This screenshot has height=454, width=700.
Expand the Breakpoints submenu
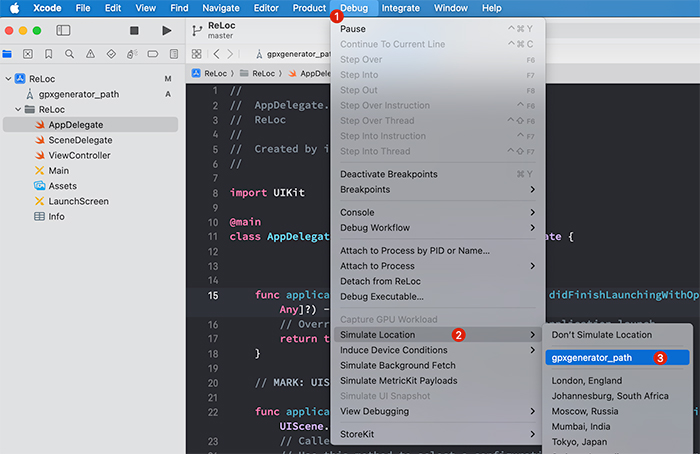[x=438, y=189]
